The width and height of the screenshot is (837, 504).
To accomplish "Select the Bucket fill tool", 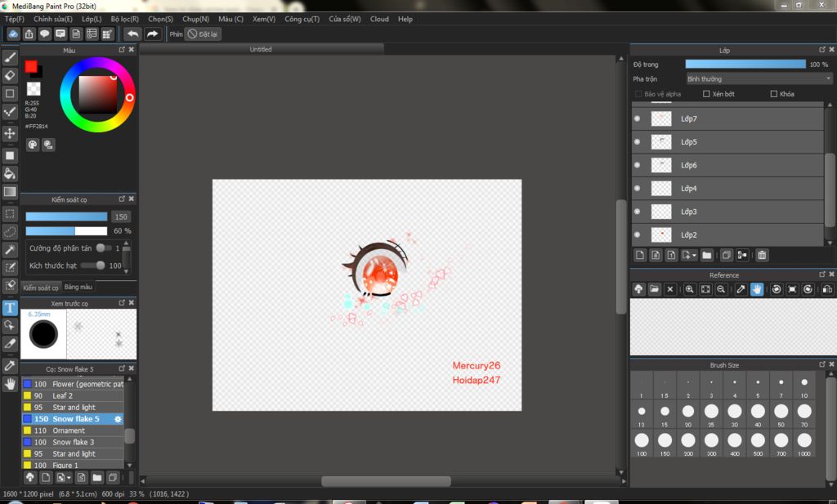I will pos(10,173).
